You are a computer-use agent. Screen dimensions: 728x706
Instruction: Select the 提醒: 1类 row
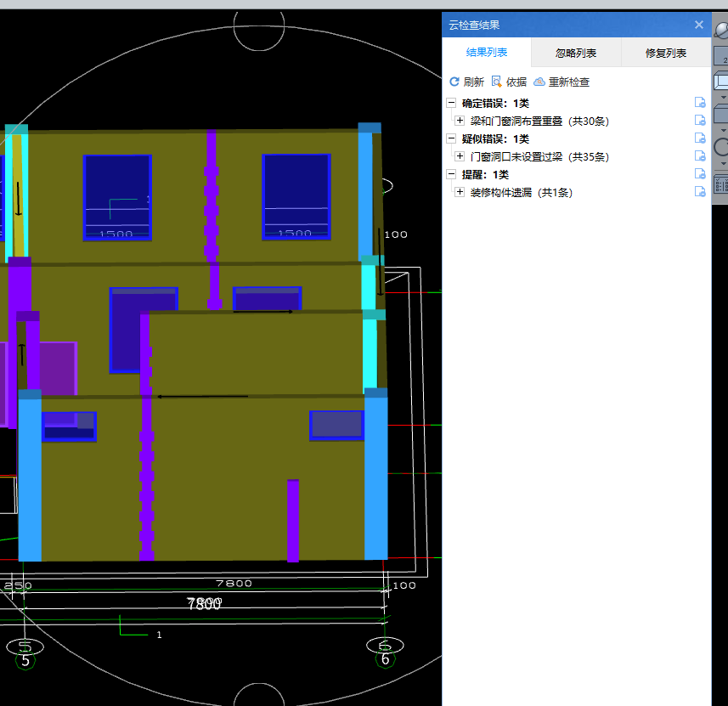(485, 175)
